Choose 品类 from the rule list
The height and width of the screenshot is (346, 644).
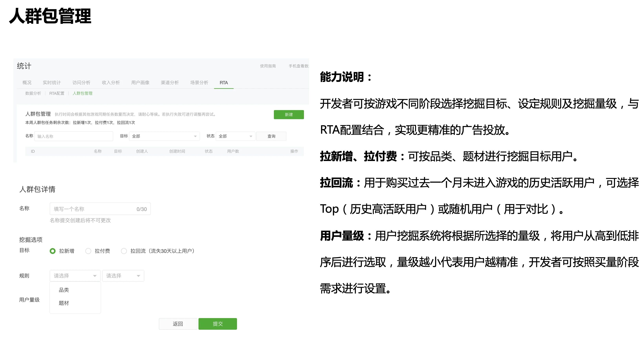click(64, 290)
